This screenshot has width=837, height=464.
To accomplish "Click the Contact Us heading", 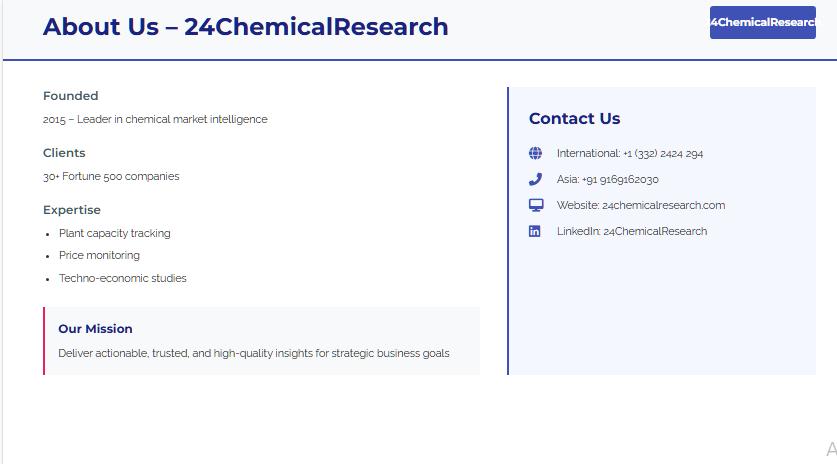I will (574, 118).
